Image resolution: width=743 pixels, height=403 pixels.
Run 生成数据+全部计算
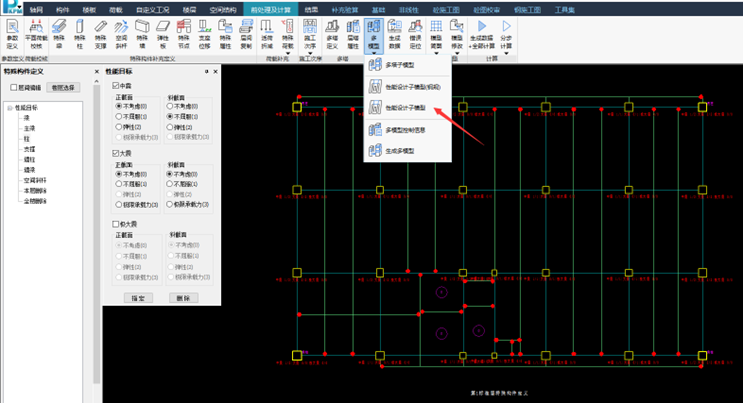(482, 34)
